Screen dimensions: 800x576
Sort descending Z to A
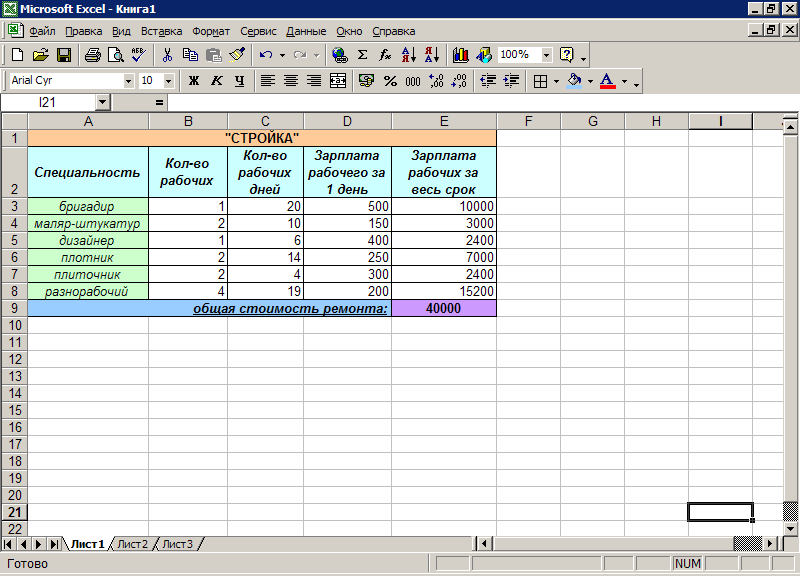(432, 55)
